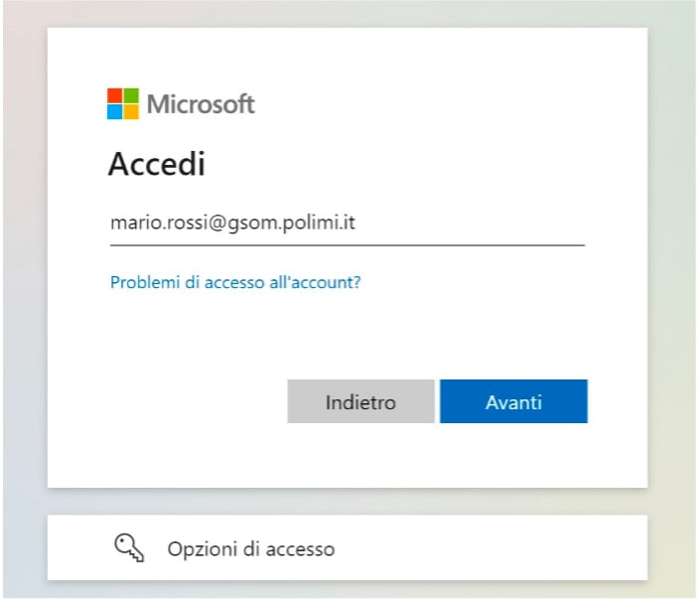Click the Microsoft wordmark text
The height and width of the screenshot is (601, 700).
[202, 103]
